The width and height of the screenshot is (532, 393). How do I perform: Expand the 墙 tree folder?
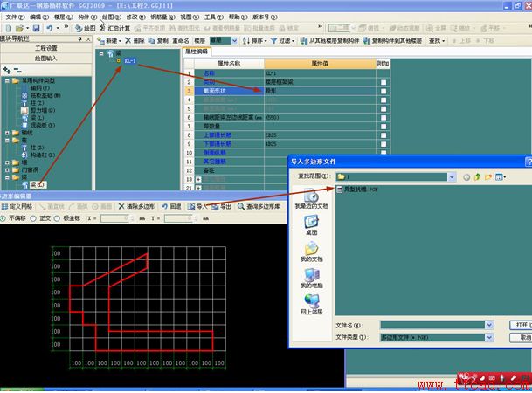(x=7, y=162)
